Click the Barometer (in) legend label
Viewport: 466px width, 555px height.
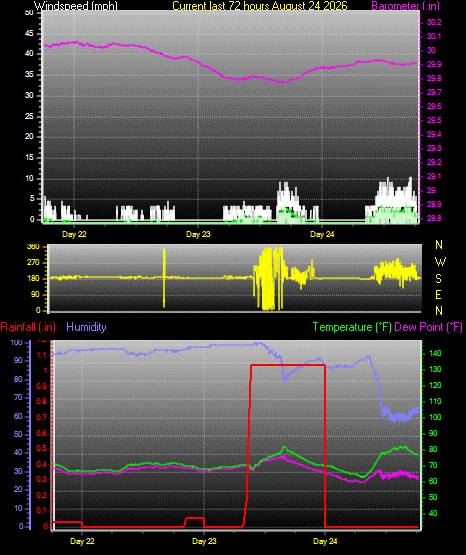pos(405,5)
